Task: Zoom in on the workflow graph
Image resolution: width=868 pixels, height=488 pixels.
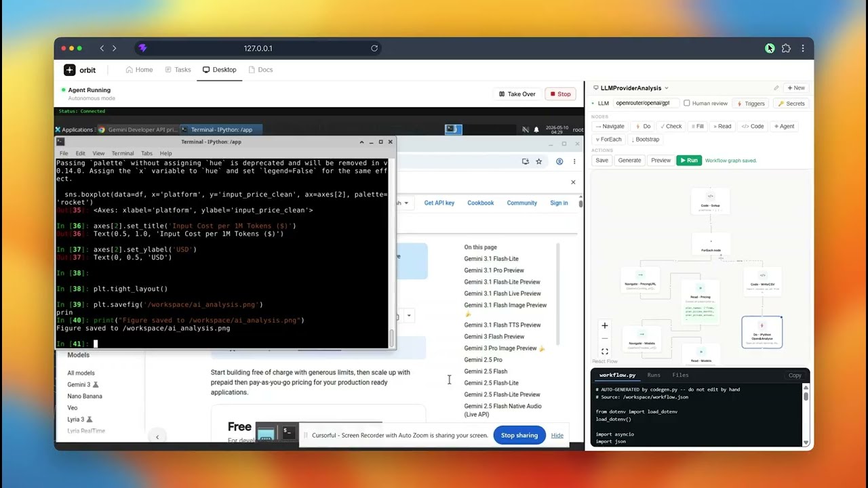Action: [605, 325]
